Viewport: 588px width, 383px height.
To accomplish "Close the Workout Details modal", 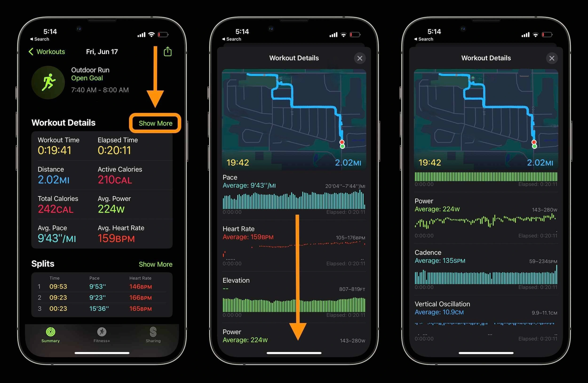I will [360, 58].
